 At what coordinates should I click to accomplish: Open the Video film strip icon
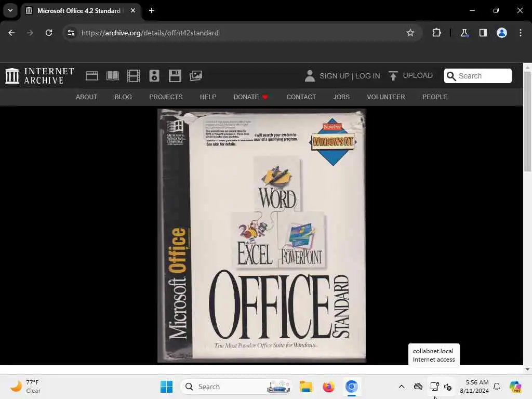(x=134, y=76)
